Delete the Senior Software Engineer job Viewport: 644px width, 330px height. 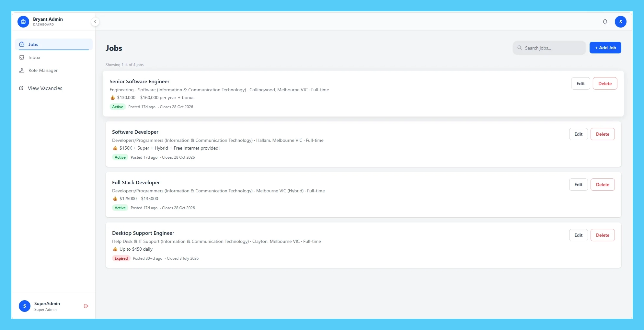(x=605, y=84)
